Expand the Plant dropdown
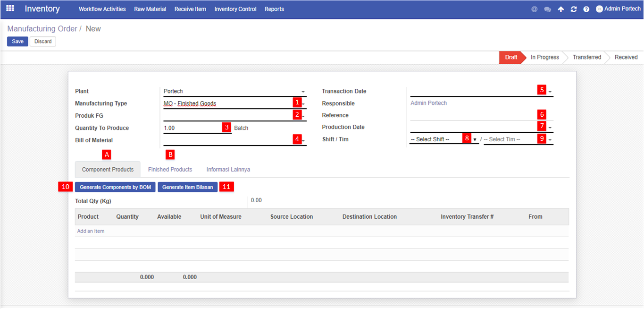This screenshot has height=309, width=644. tap(303, 92)
